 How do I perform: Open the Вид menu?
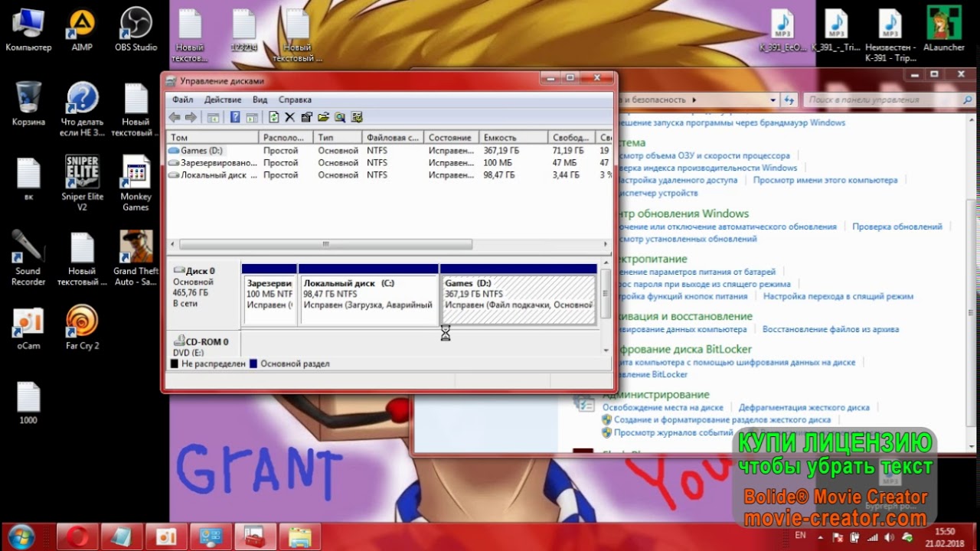point(260,99)
